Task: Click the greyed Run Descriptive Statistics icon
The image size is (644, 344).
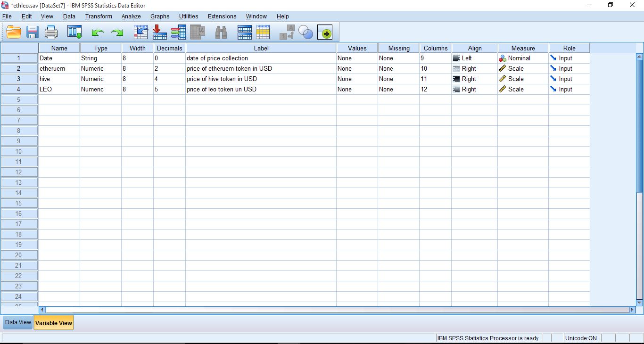Action: [x=198, y=33]
